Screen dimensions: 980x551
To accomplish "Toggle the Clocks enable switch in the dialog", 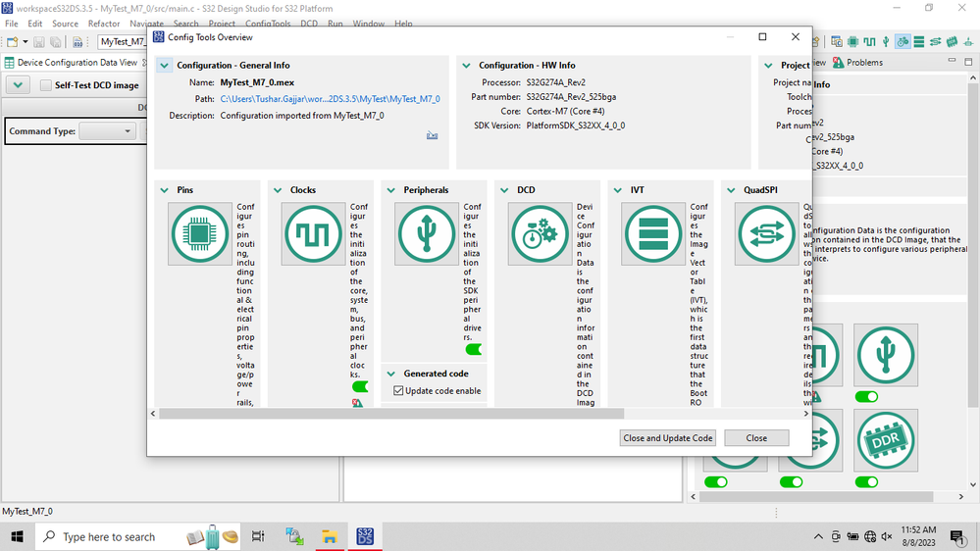I will (360, 386).
